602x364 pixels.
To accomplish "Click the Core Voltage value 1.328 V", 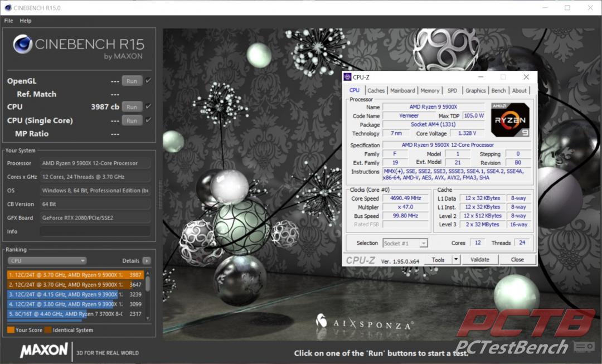I will coord(467,133).
